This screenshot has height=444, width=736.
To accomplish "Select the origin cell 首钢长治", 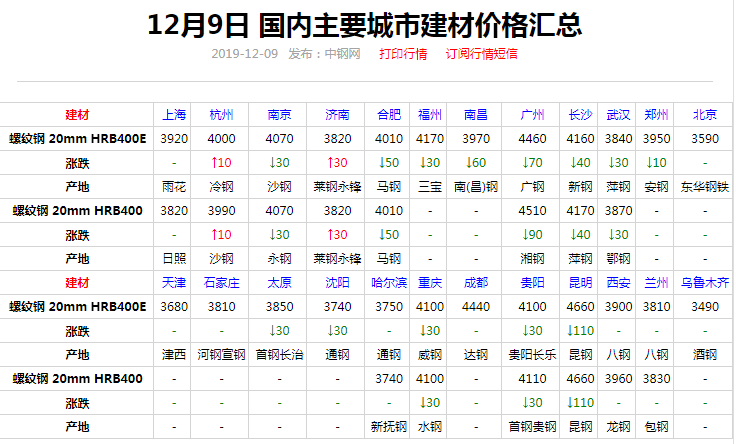I will point(279,355).
